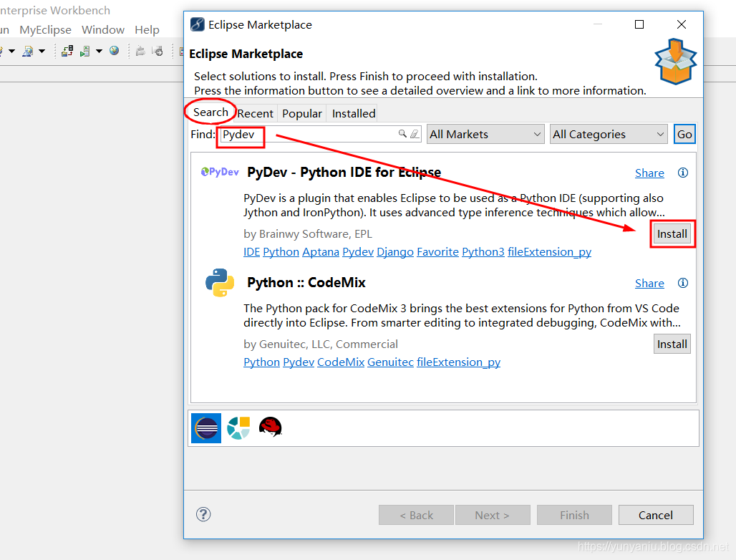The height and width of the screenshot is (560, 736).
Task: Click the PyDev - Python IDE for Eclipse title
Action: point(344,173)
